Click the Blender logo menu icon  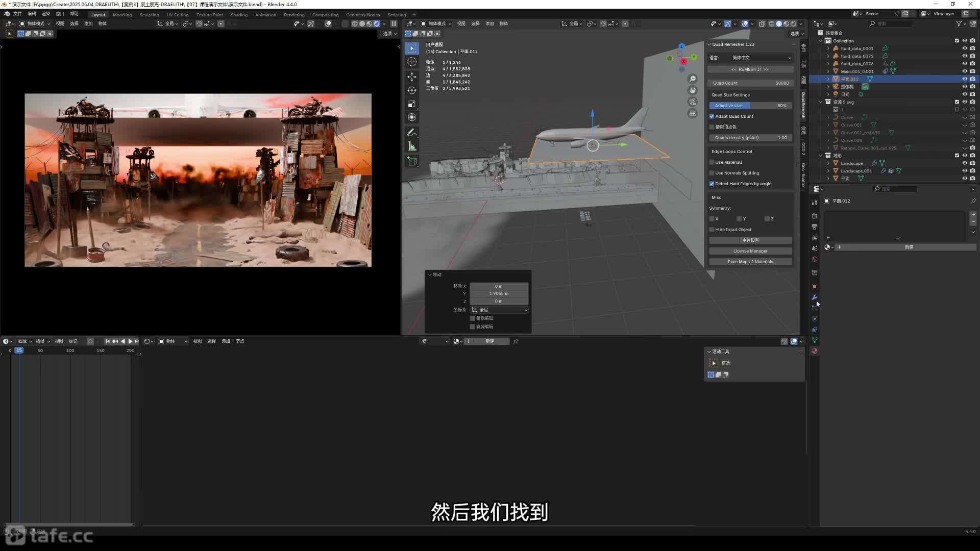7,14
